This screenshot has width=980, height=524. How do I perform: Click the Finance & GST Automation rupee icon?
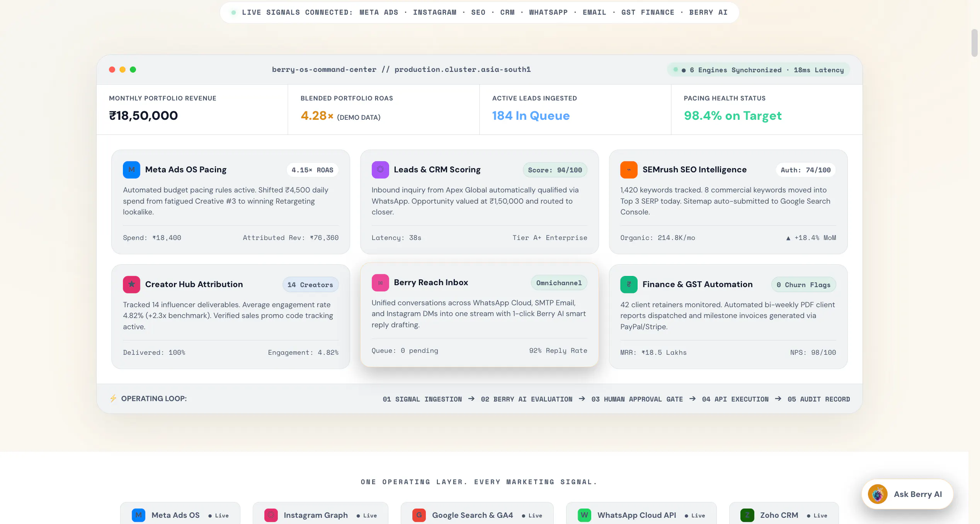(629, 284)
